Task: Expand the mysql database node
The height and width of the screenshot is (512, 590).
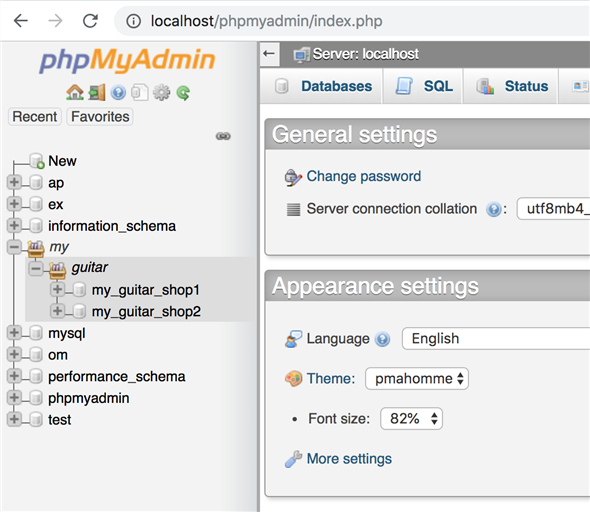Action: [14, 333]
